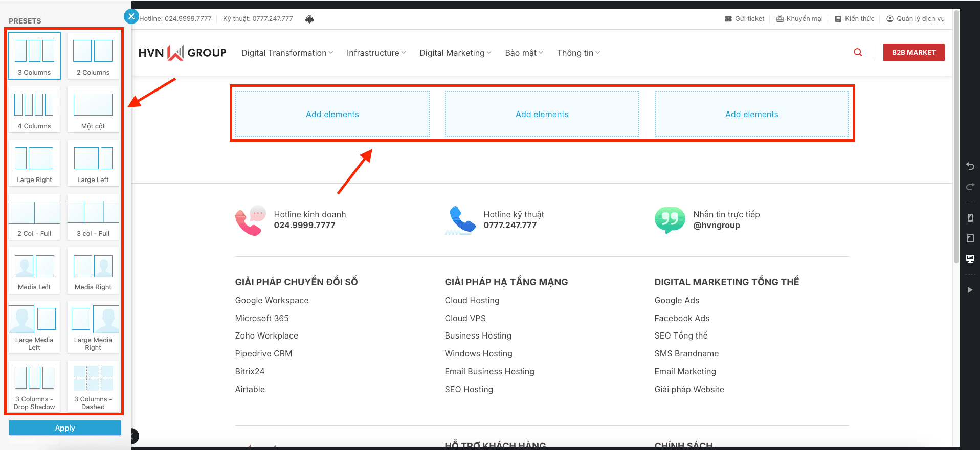Viewport: 980px width, 450px height.
Task: Click the red search magnifier icon
Action: click(x=858, y=53)
